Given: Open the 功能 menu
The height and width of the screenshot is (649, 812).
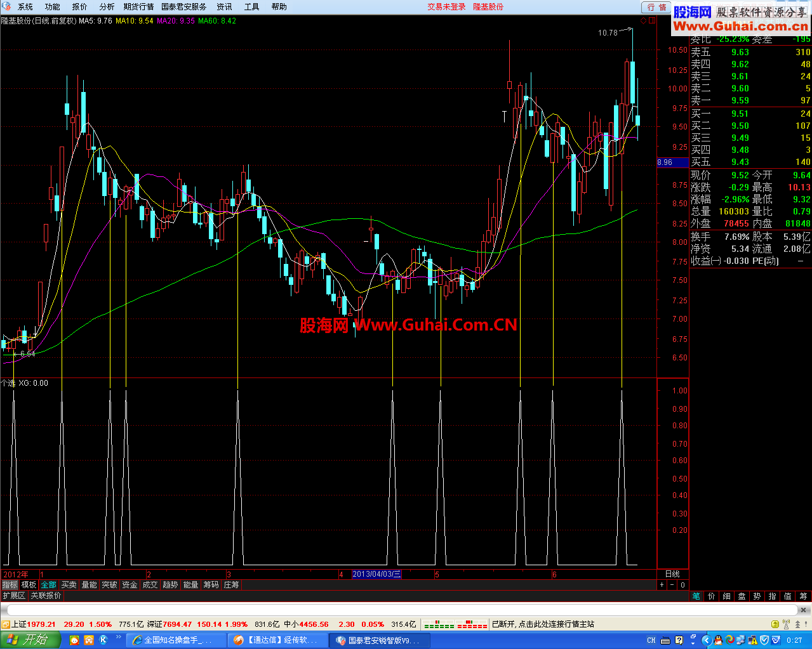Looking at the screenshot, I should pyautogui.click(x=53, y=6).
